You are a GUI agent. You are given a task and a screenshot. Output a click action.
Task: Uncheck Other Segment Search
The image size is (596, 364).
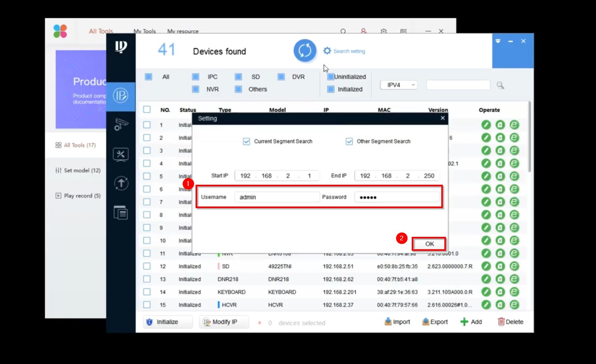[x=349, y=141]
